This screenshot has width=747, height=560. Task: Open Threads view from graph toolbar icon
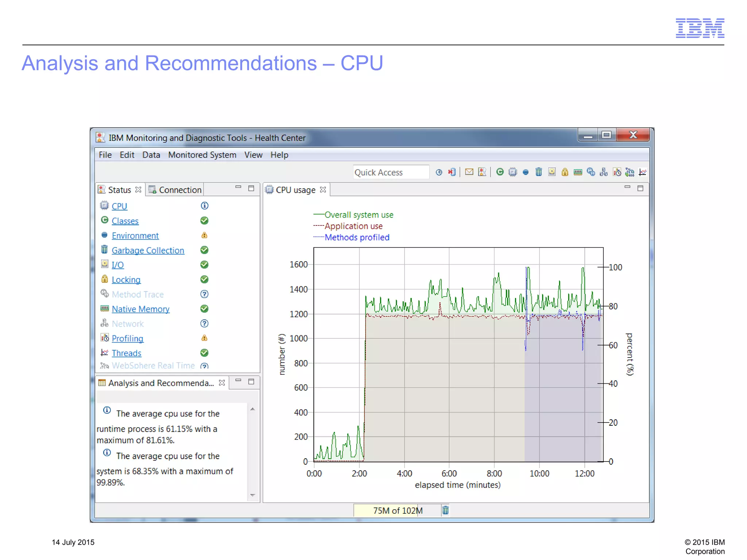tap(643, 172)
